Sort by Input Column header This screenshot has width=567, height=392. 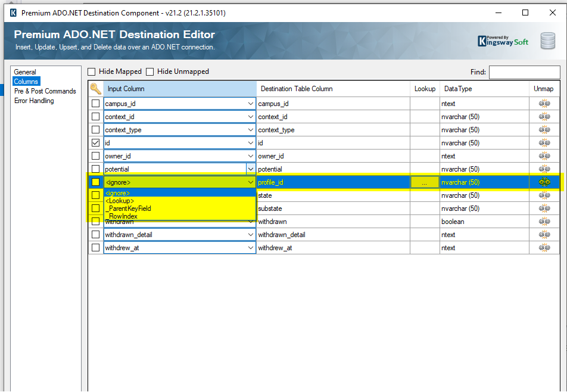180,89
